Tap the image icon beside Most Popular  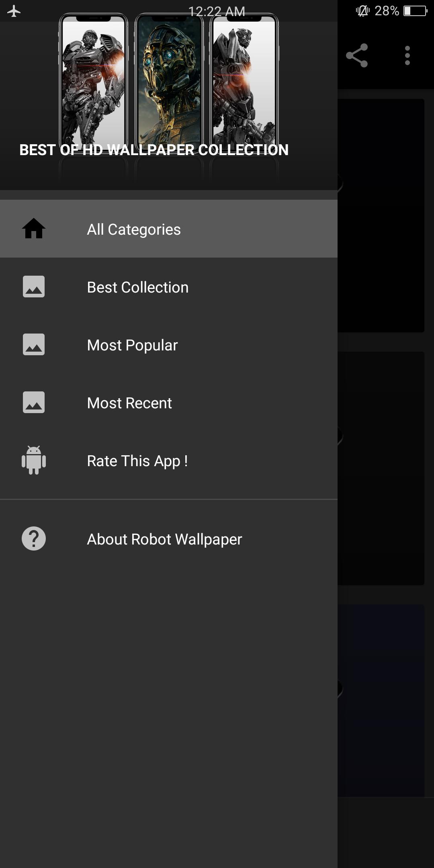pos(34,344)
